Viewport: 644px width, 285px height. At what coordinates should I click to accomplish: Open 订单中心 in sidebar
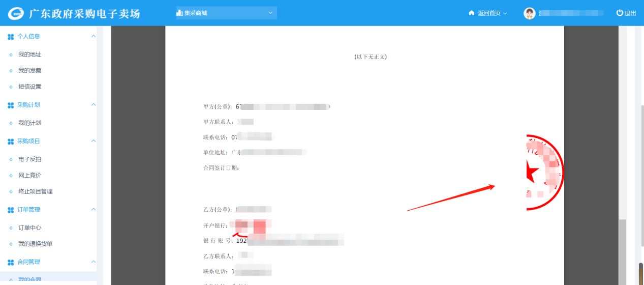tap(29, 228)
